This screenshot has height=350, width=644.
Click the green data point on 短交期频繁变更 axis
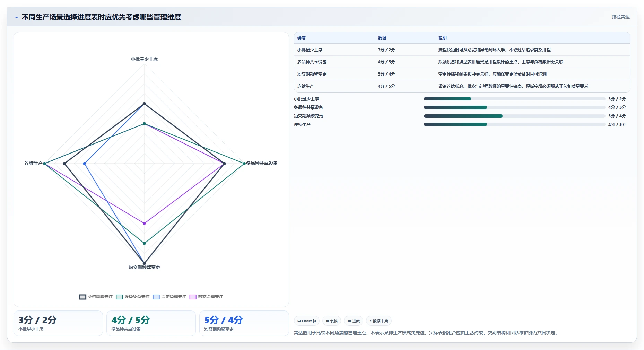[x=145, y=243]
